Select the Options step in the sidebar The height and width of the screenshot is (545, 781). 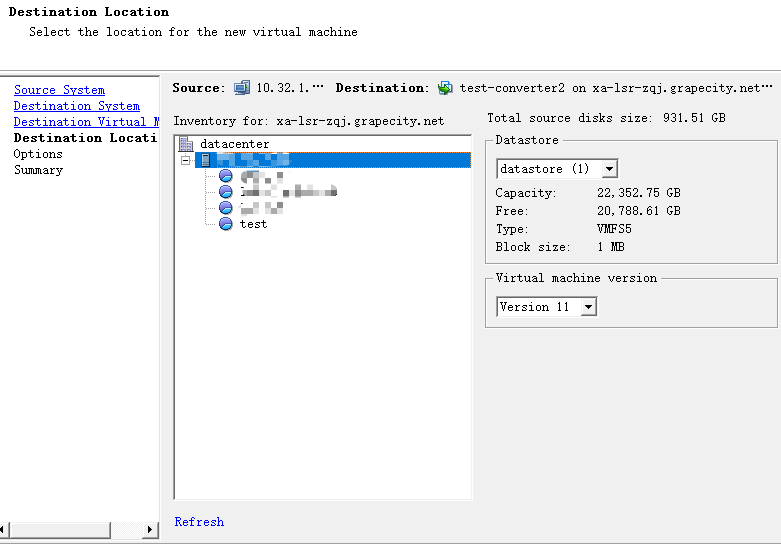click(38, 154)
